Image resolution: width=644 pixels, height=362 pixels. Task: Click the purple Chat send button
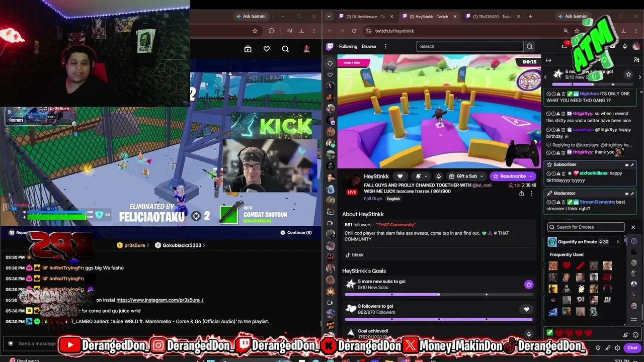[x=632, y=348]
